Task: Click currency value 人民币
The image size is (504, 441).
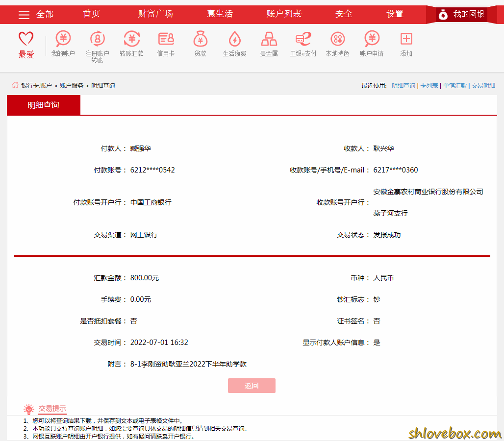Action: click(x=383, y=278)
